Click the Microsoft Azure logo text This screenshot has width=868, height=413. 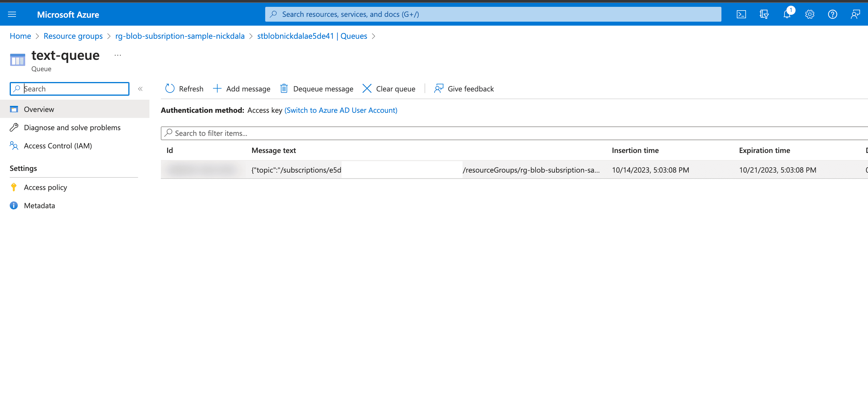[x=68, y=15]
